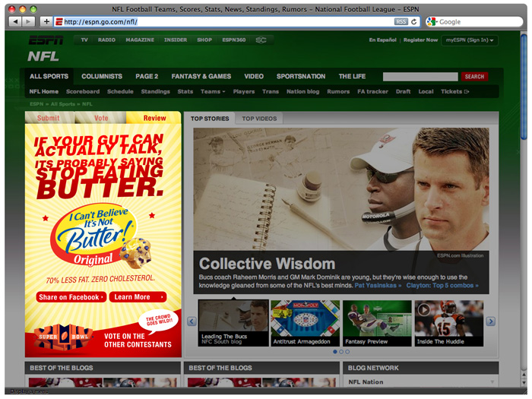This screenshot has width=532, height=399.
Task: Select the Review tab in ad
Action: pos(154,118)
